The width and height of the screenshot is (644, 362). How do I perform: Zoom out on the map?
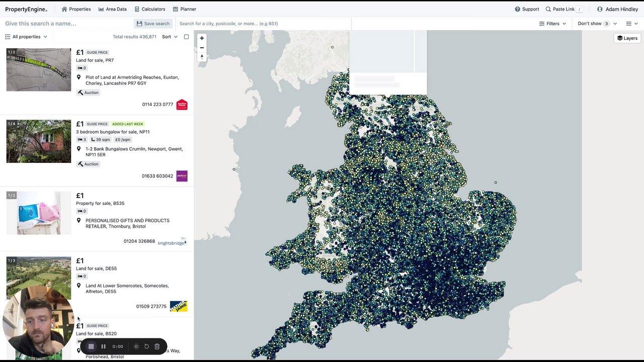point(202,48)
